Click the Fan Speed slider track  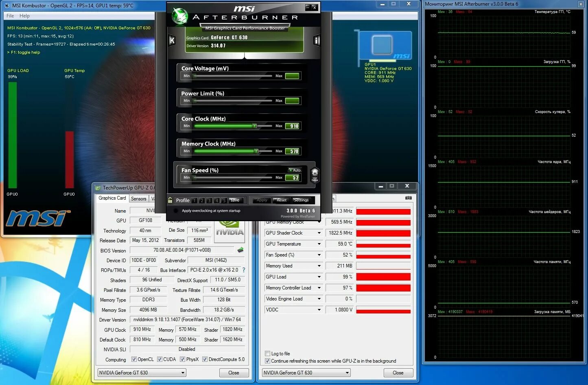click(x=233, y=177)
